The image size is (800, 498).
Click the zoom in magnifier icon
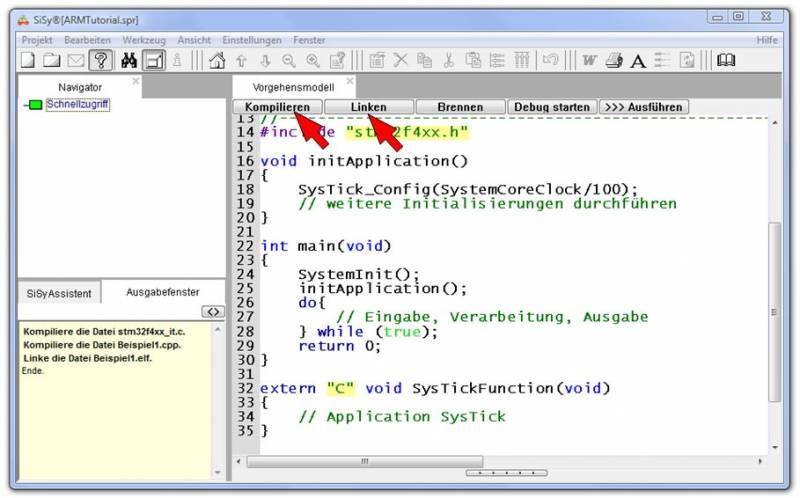tap(313, 60)
